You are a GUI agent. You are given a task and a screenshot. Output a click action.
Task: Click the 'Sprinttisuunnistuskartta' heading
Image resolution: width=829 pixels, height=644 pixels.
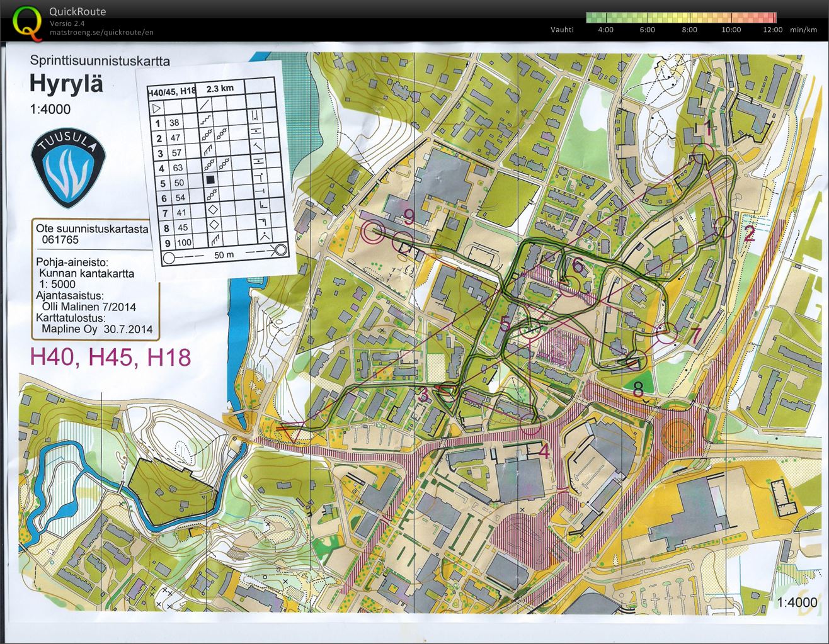click(100, 61)
